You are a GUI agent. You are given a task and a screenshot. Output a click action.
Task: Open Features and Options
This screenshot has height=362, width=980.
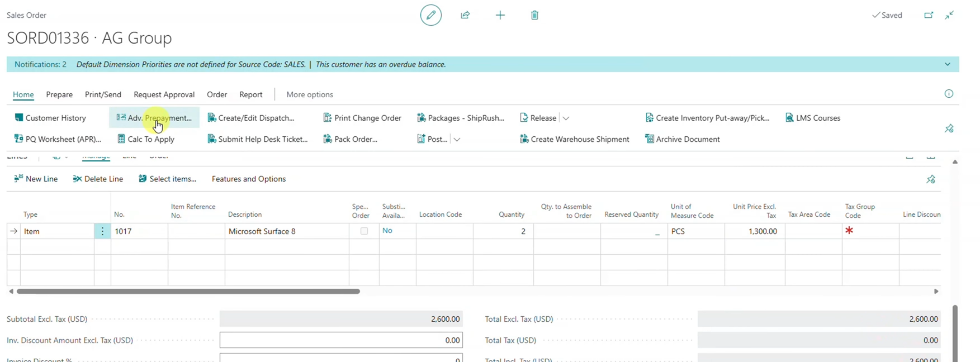[249, 179]
